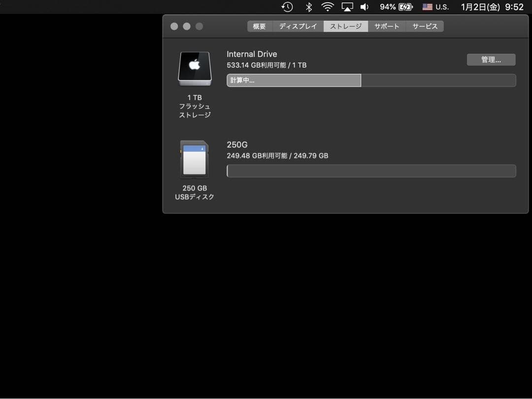Click the Internal Drive Apple disk icon
Screen dimensions: 532x399
point(195,68)
